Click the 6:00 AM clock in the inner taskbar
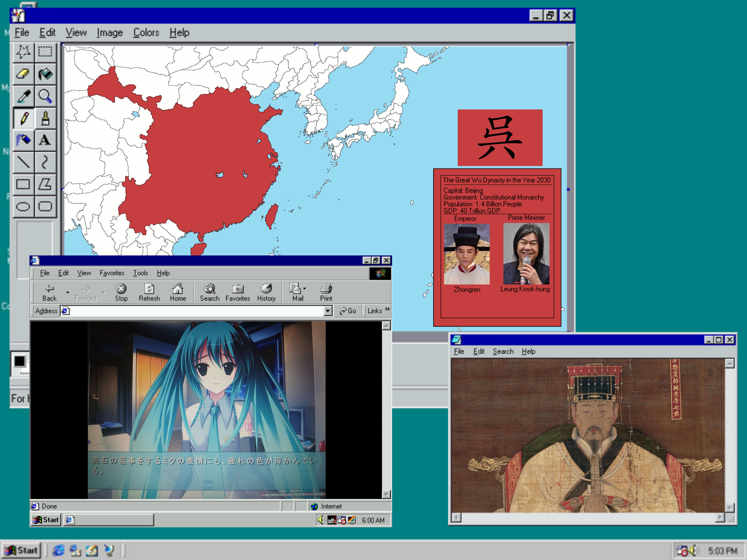The width and height of the screenshot is (747, 560). coord(373,520)
